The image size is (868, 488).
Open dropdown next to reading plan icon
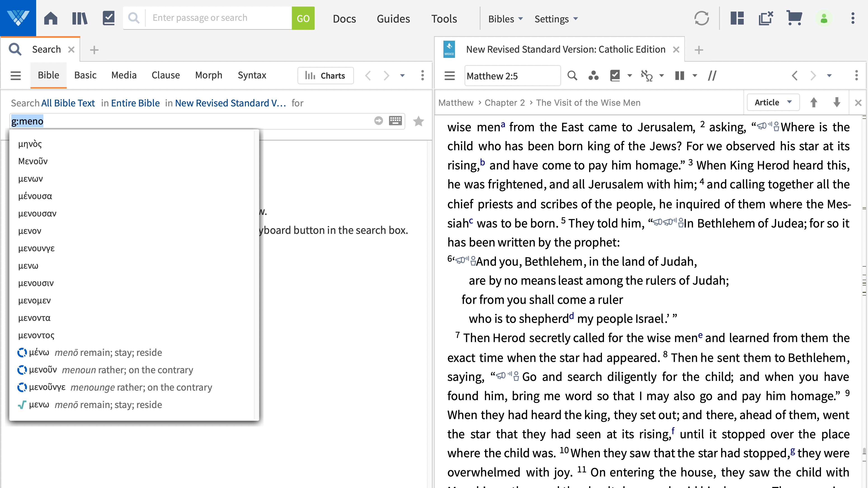[630, 76]
